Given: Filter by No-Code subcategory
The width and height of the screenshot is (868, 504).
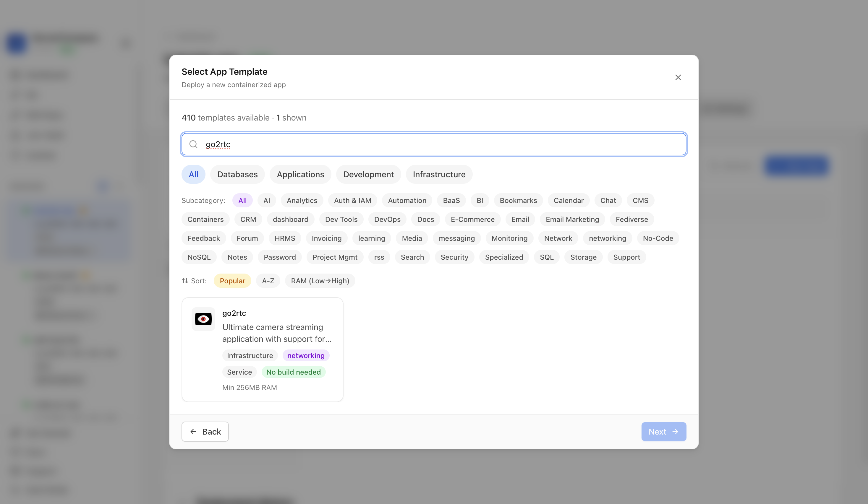Looking at the screenshot, I should pos(658,238).
